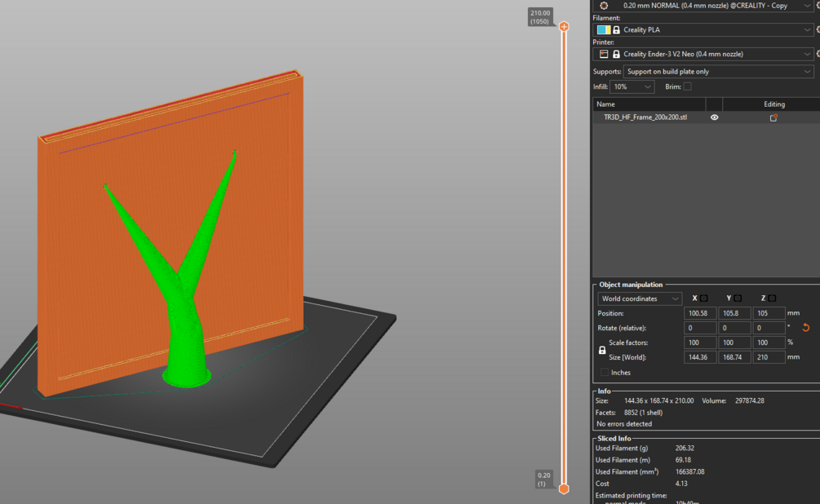Click the edit cog beside filament dropdown
This screenshot has width=820, height=504.
(817, 29)
